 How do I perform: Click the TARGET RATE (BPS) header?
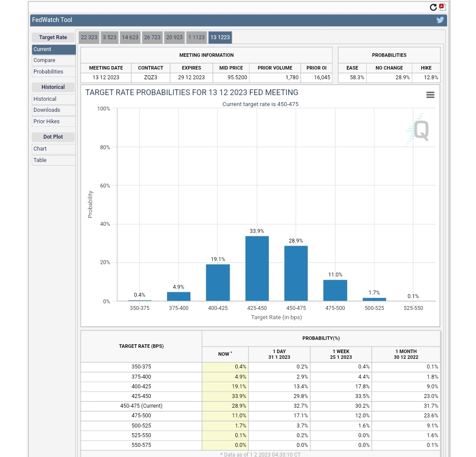(x=141, y=346)
